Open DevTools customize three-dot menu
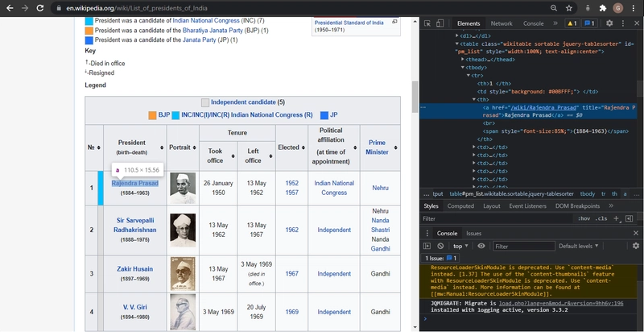The image size is (644, 332). [623, 23]
